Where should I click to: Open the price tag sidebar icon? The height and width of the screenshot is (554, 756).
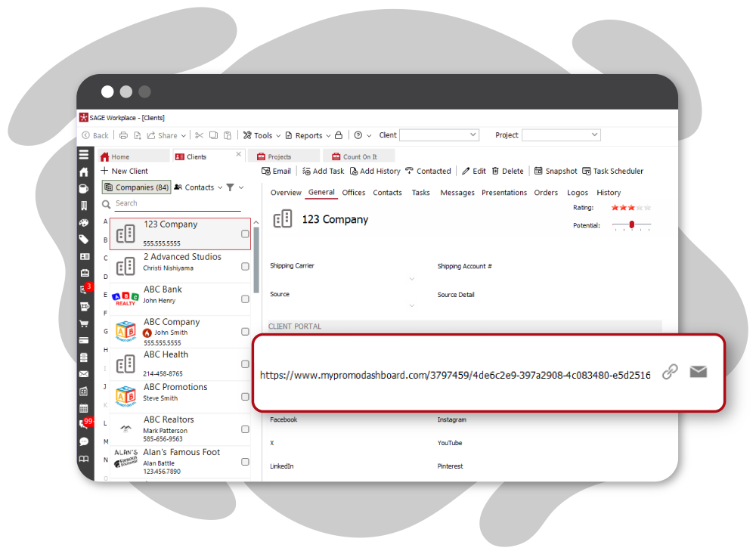click(x=84, y=240)
